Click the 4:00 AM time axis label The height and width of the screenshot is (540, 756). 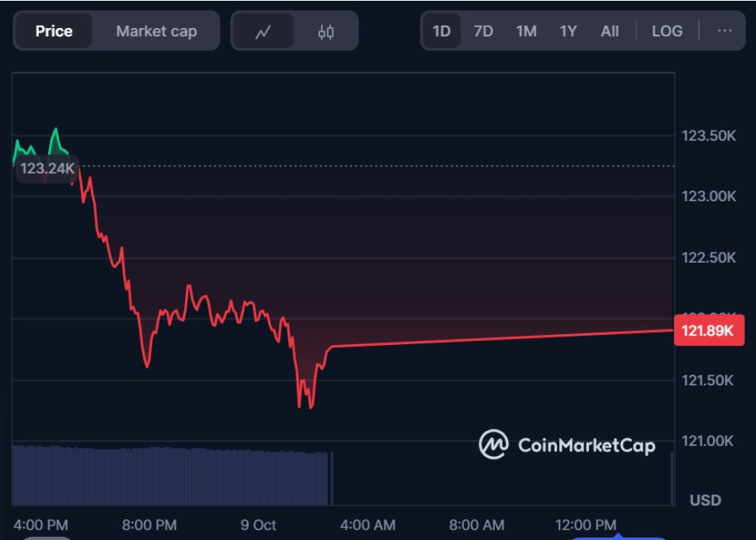tap(368, 524)
